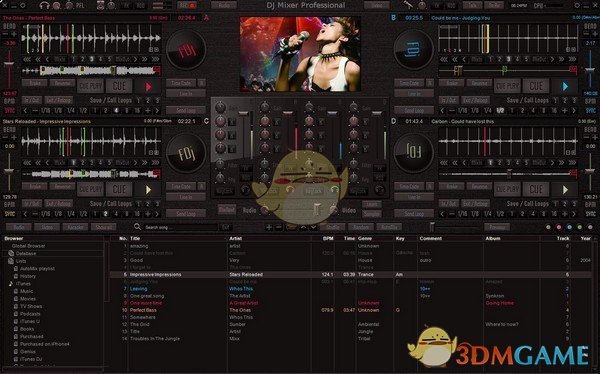Click the headphones icon in top toolbar
600x374 pixels.
coord(45,5)
